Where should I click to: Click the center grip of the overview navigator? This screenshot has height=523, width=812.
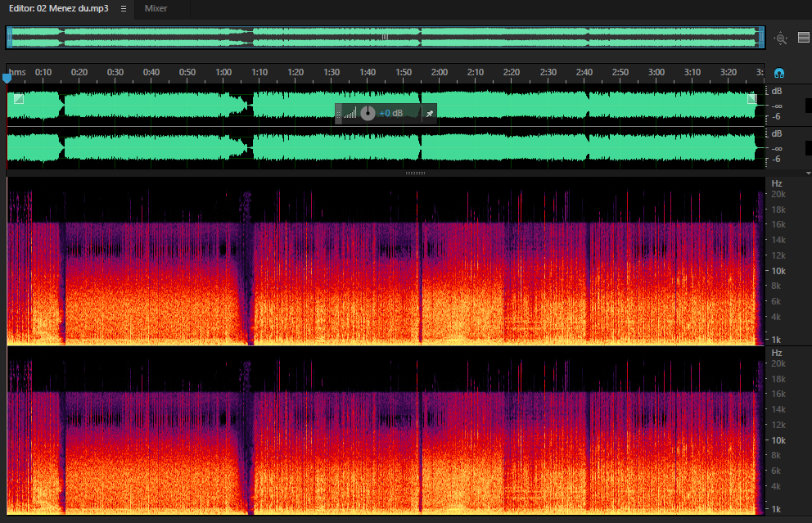(x=385, y=38)
